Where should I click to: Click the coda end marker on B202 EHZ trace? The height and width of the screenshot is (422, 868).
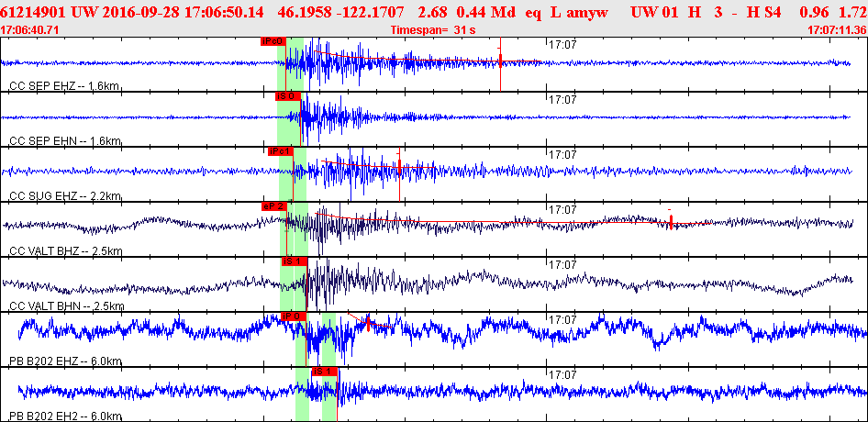(368, 324)
